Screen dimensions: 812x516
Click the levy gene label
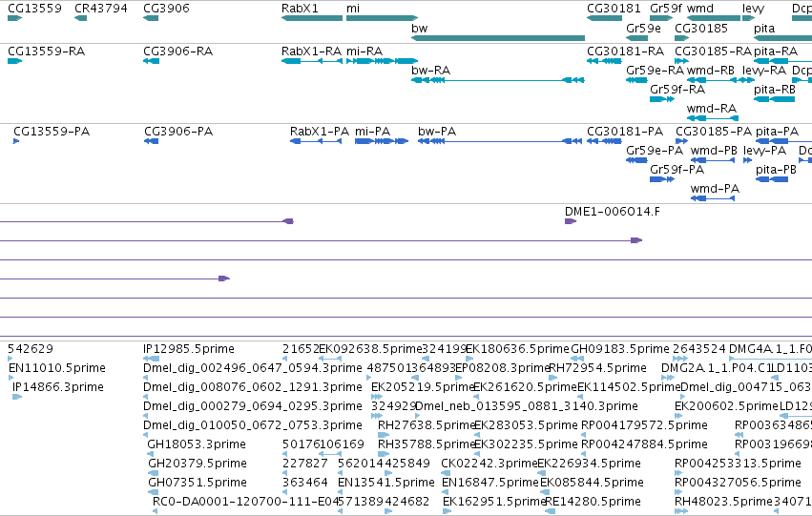pyautogui.click(x=753, y=9)
